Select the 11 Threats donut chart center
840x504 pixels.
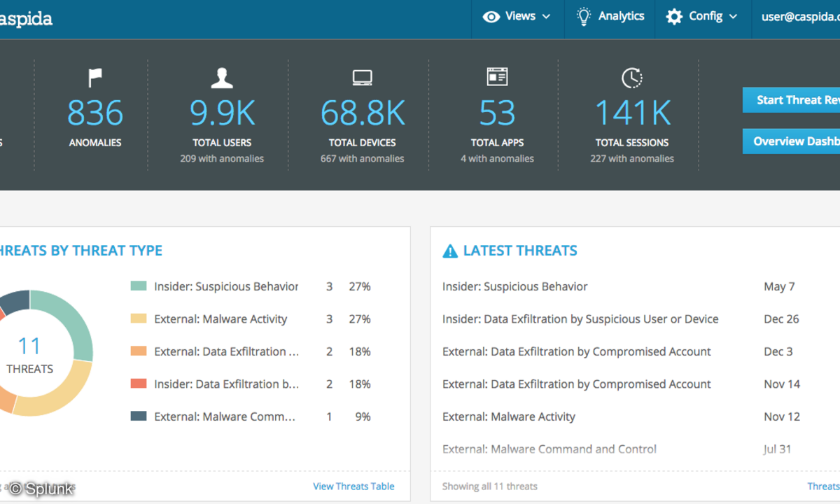pos(29,355)
